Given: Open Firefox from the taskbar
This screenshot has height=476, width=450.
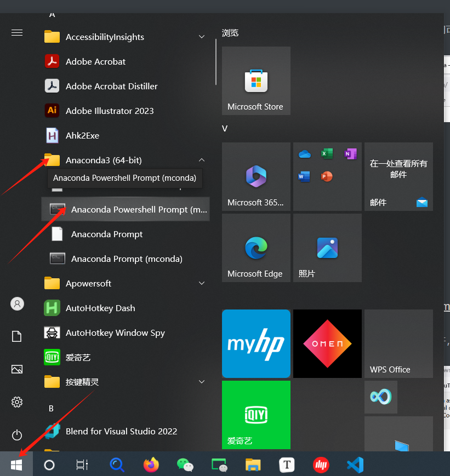Looking at the screenshot, I should pos(151,464).
